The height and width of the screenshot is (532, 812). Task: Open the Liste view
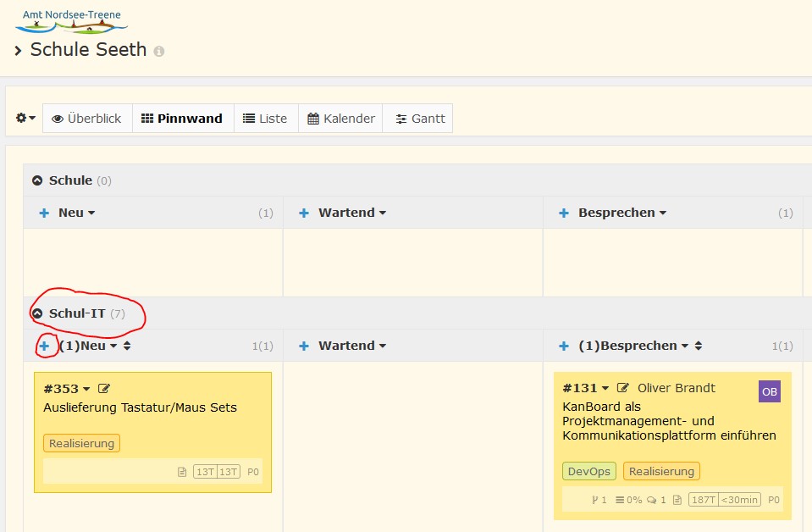point(265,119)
